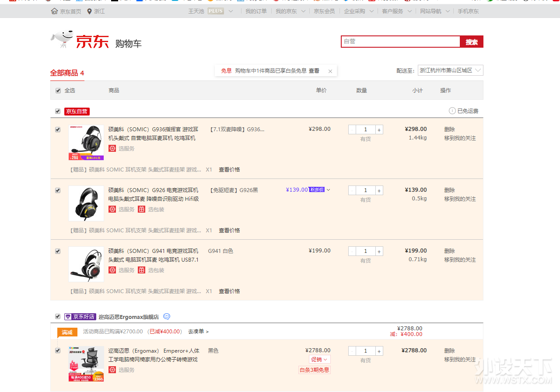Open the white G941 headset thumbnail
560x392 pixels.
tap(86, 264)
